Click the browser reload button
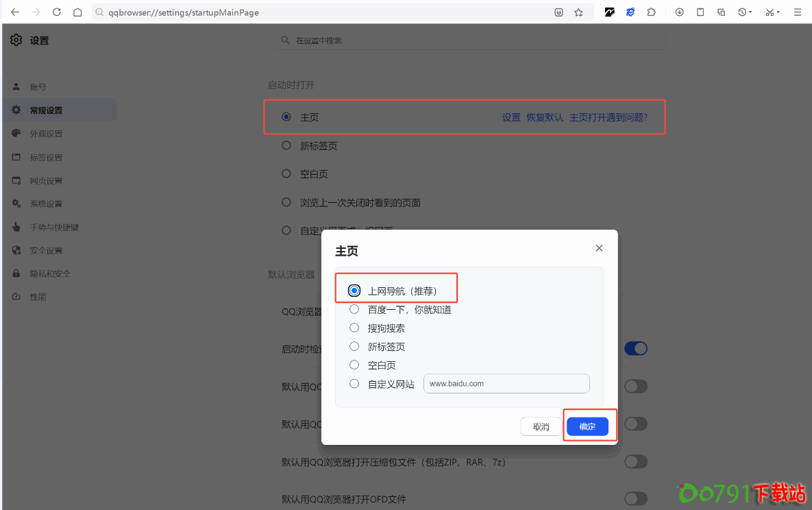 [57, 12]
